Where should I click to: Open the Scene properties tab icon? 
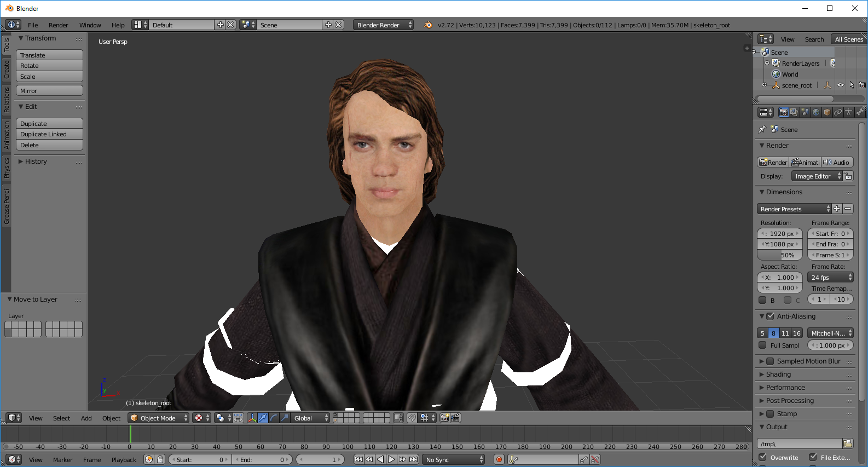805,112
